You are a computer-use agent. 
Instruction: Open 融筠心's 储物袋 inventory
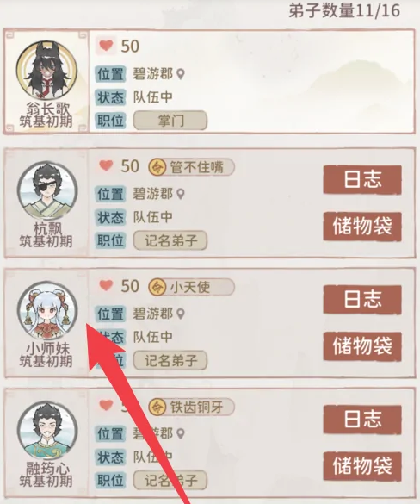362,466
